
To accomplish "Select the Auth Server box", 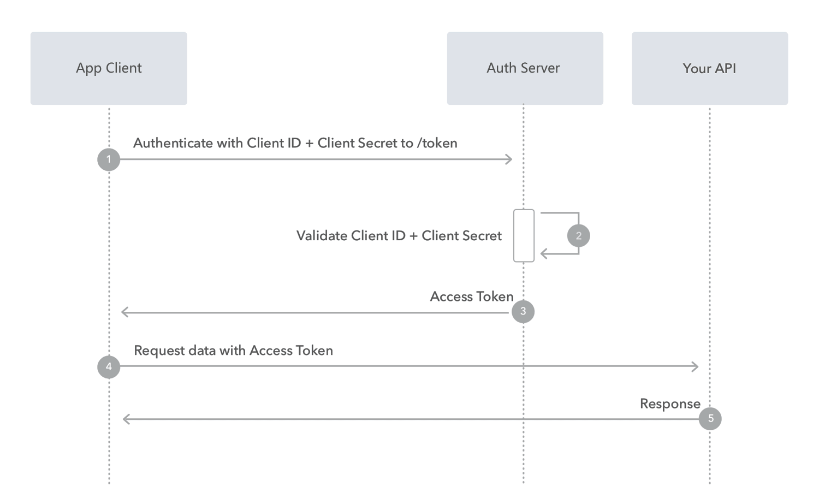I will tap(525, 68).
